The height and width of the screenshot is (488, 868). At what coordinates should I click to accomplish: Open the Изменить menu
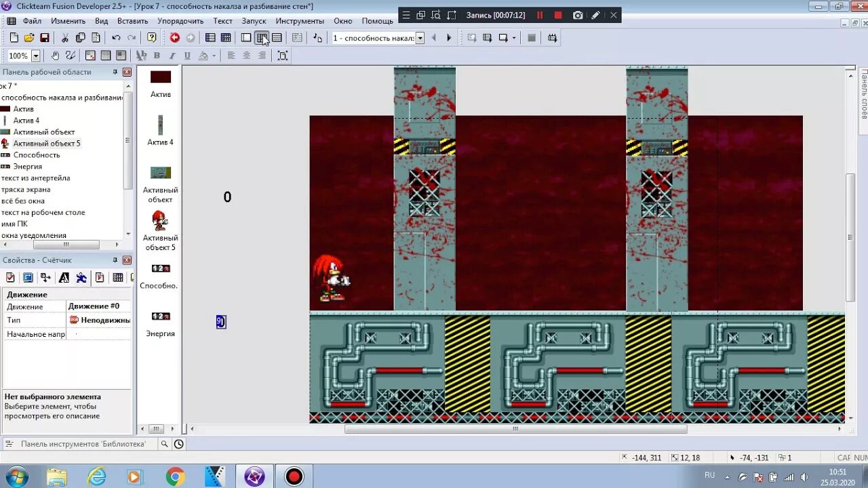coord(68,21)
